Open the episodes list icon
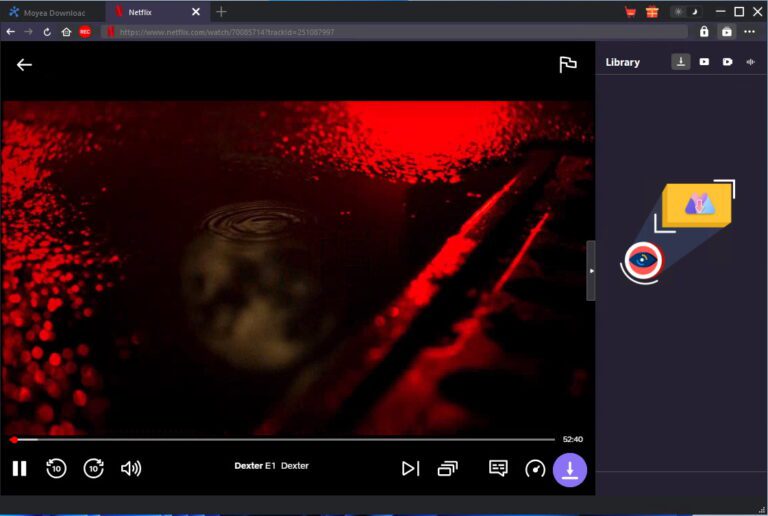The height and width of the screenshot is (516, 768). coord(447,468)
